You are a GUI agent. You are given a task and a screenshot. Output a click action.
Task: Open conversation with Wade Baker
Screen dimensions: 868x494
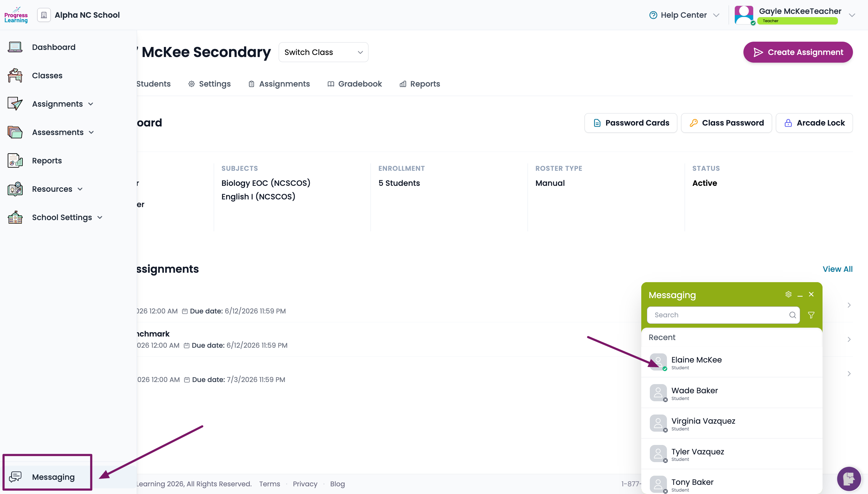coord(732,393)
